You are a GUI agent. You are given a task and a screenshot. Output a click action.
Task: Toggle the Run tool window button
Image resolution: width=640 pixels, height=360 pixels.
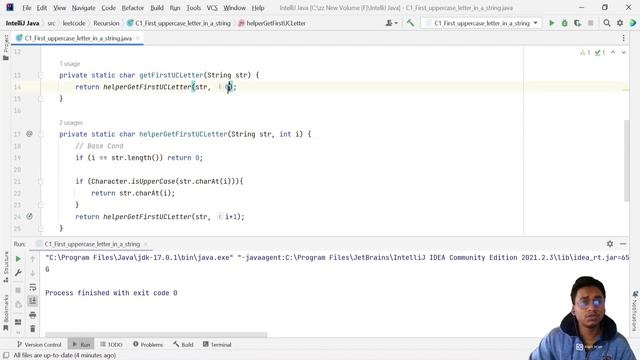(x=81, y=344)
